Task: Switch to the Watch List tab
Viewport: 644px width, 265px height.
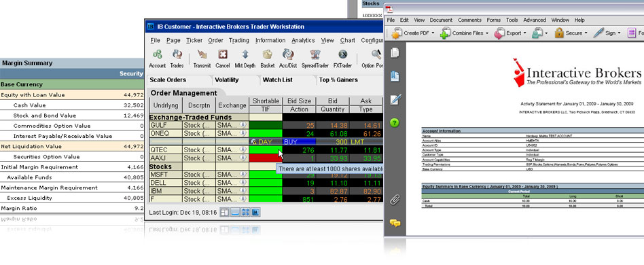Action: (278, 79)
